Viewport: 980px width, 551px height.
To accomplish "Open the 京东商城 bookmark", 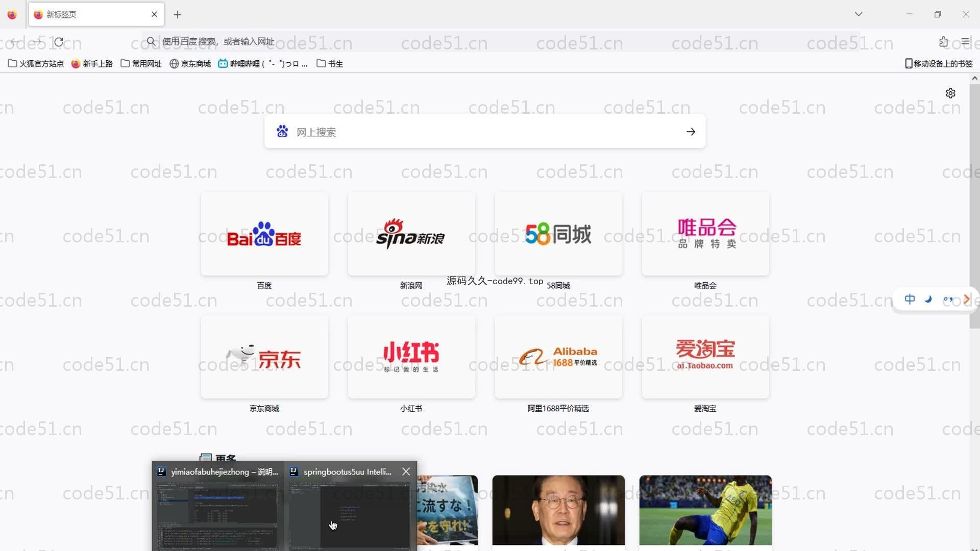I will tap(190, 64).
